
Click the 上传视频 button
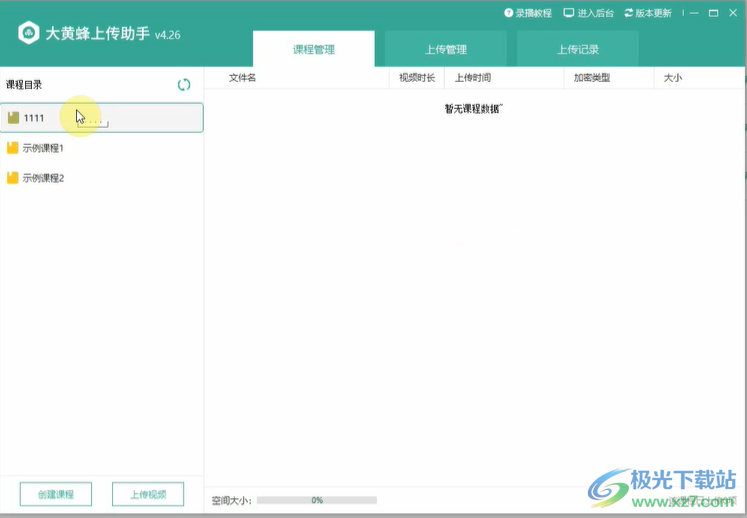(148, 494)
